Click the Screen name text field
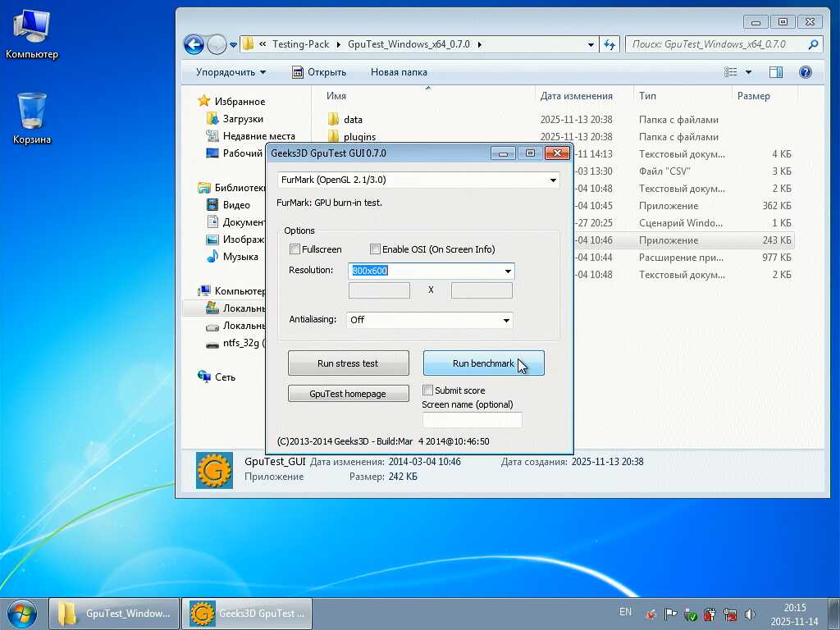This screenshot has width=840, height=630. (x=472, y=420)
